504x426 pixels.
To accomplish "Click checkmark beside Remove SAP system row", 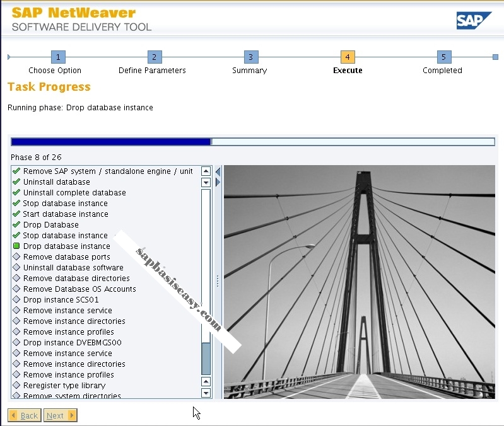I will 16,171.
